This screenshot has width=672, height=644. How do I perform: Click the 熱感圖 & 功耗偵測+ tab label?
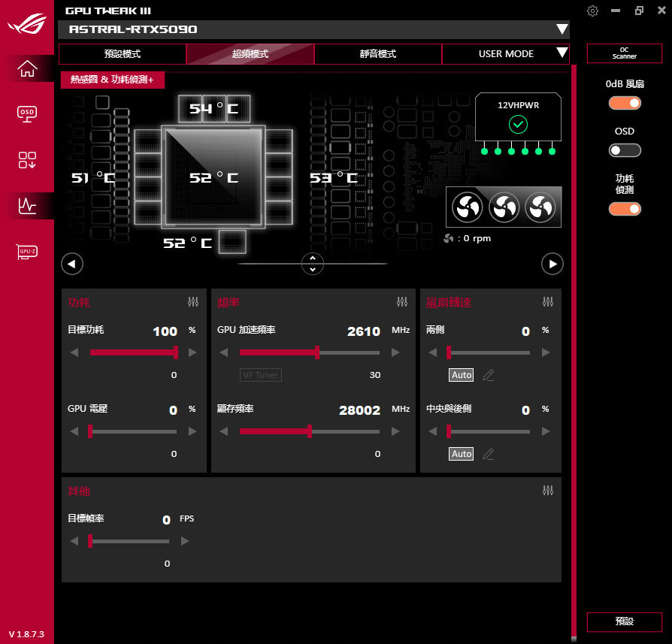coord(112,80)
